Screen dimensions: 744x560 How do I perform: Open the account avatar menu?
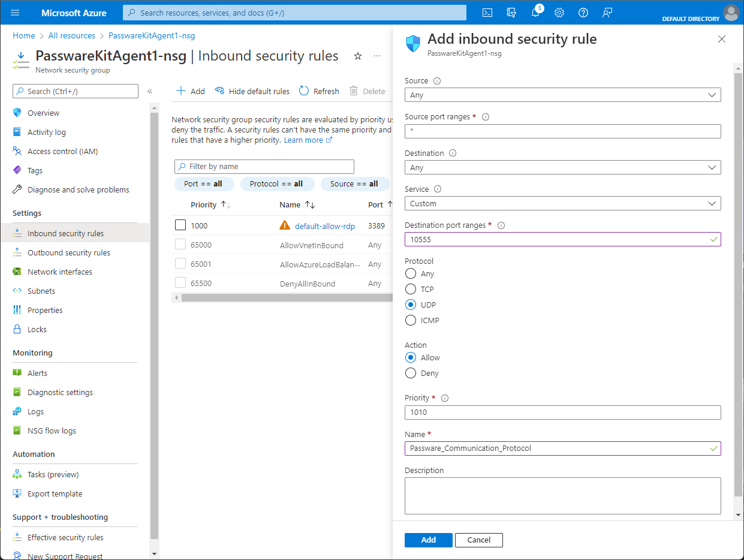point(731,12)
